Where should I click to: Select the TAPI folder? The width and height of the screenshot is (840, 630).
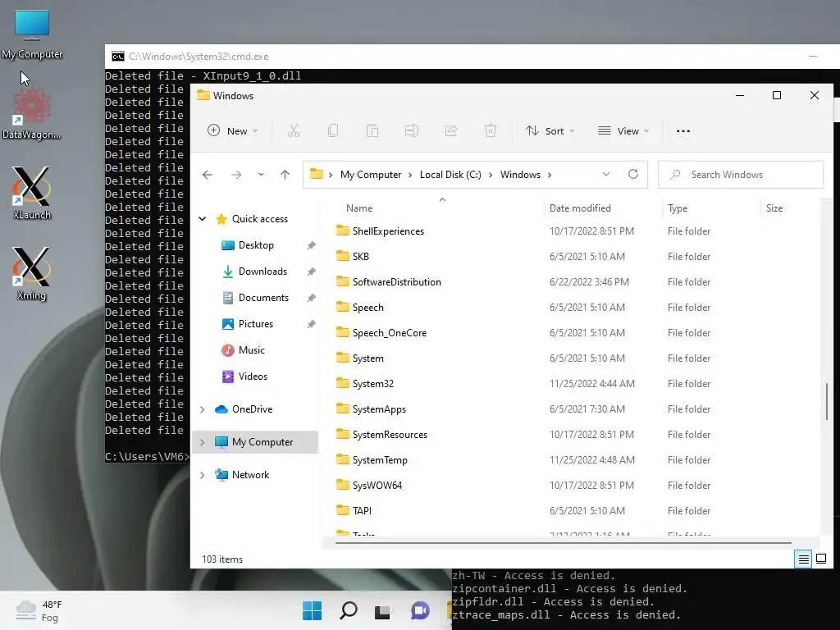(362, 510)
